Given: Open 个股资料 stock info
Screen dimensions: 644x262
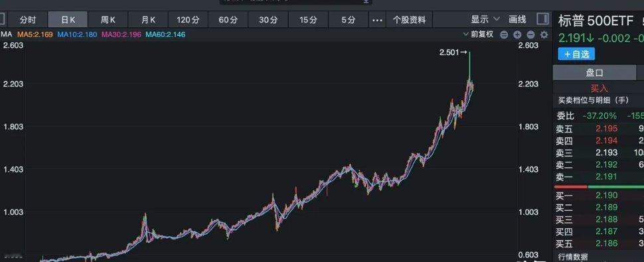Looking at the screenshot, I should click(409, 20).
